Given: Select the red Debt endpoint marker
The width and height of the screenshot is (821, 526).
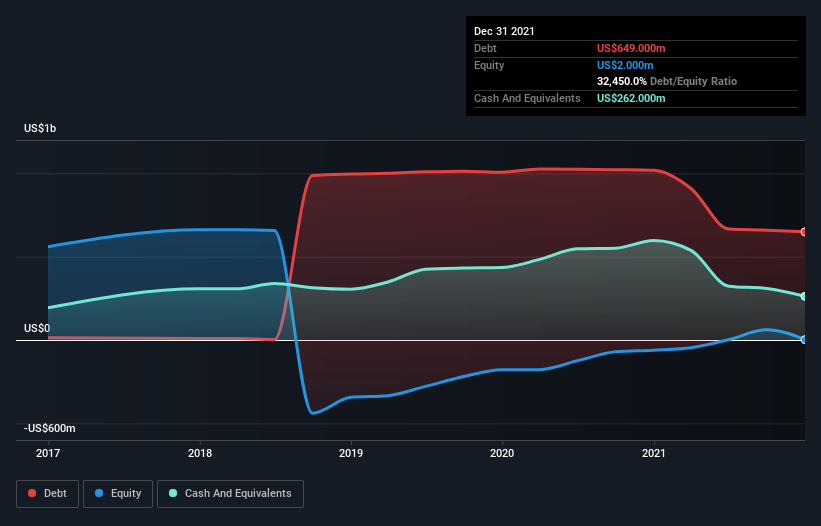Looking at the screenshot, I should [804, 232].
